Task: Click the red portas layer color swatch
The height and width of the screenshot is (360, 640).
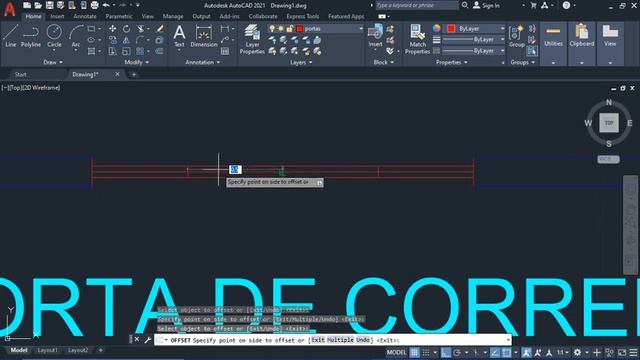Action: click(x=300, y=29)
